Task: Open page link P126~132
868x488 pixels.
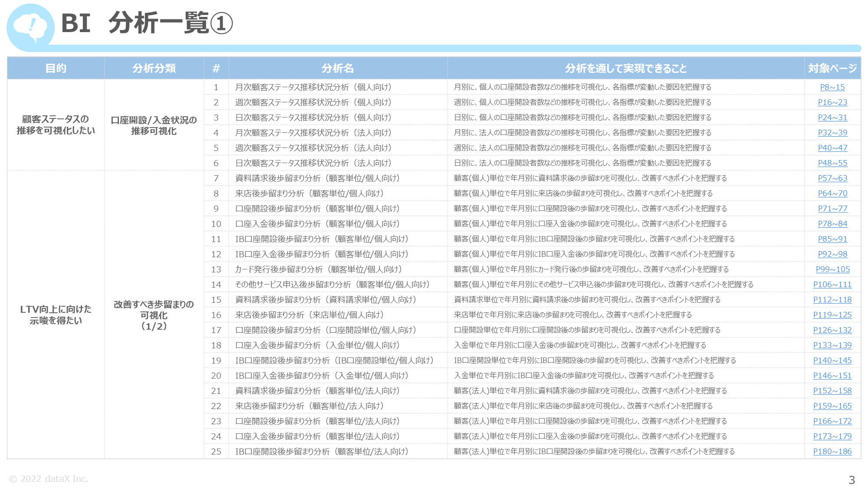Action: coord(832,330)
